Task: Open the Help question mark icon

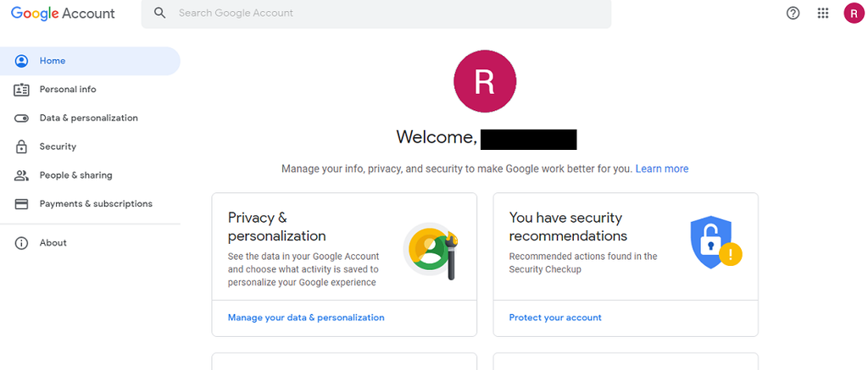Action: coord(793,14)
